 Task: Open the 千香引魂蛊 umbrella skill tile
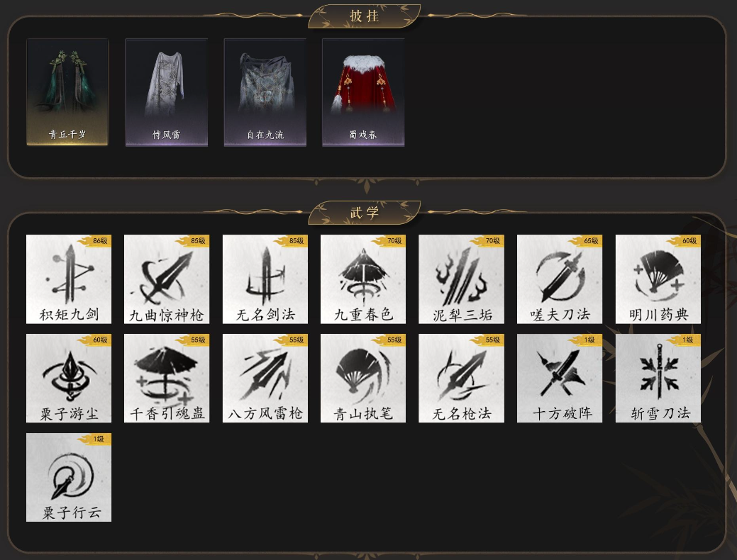pos(167,379)
